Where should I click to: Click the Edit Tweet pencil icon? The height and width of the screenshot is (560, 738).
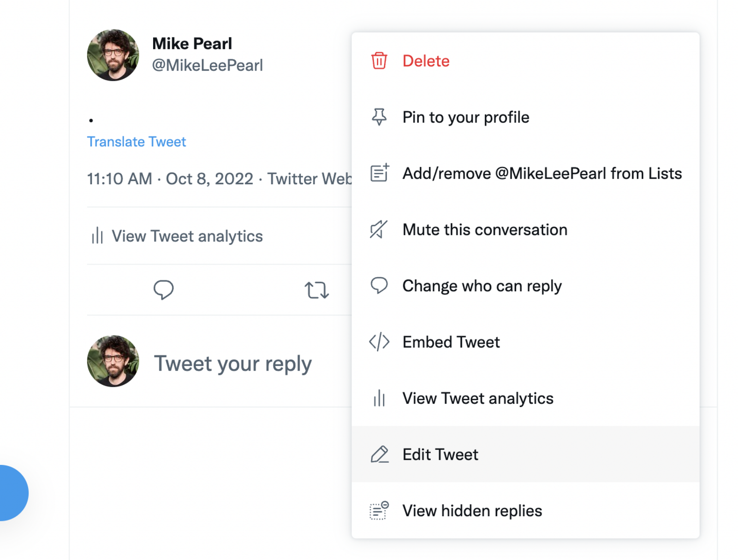(x=378, y=454)
